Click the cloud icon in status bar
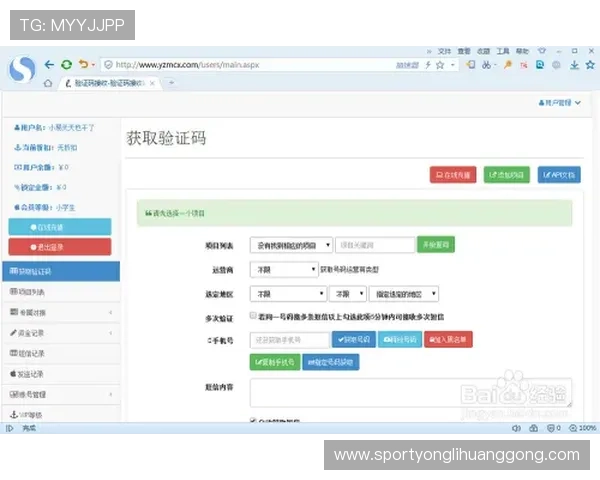600x480 pixels. (x=533, y=428)
